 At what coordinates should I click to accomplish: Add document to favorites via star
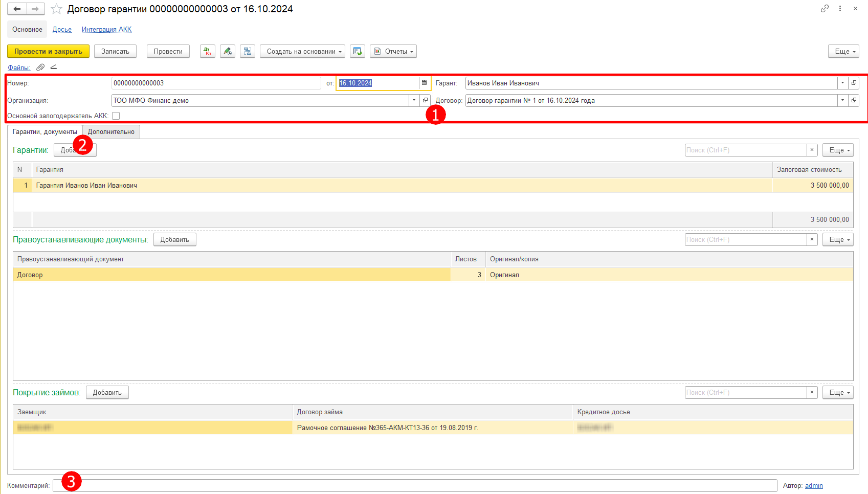[x=56, y=9]
